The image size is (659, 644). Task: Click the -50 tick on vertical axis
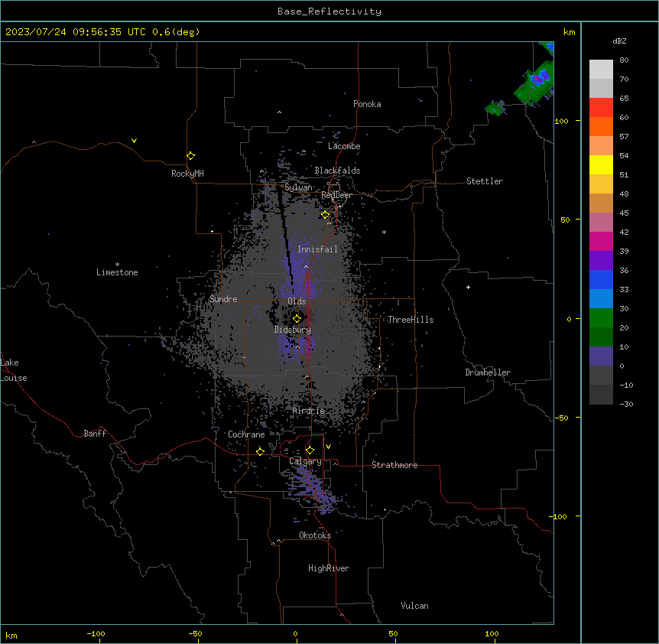pos(561,418)
